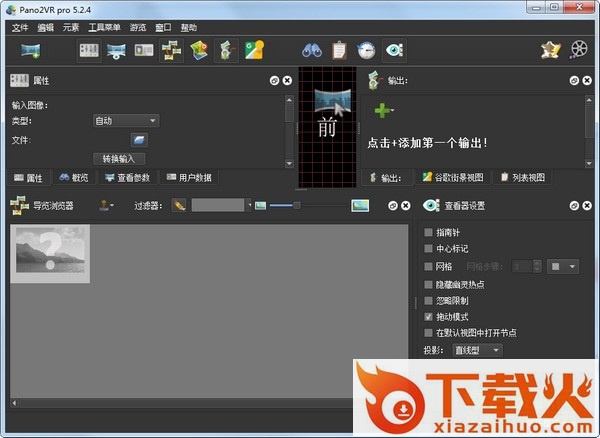Toggle the 网格 checkbox
This screenshot has width=600, height=438.
click(x=428, y=266)
